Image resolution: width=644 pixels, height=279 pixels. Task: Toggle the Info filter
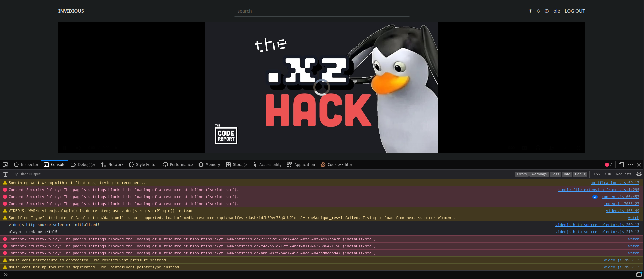pyautogui.click(x=567, y=174)
